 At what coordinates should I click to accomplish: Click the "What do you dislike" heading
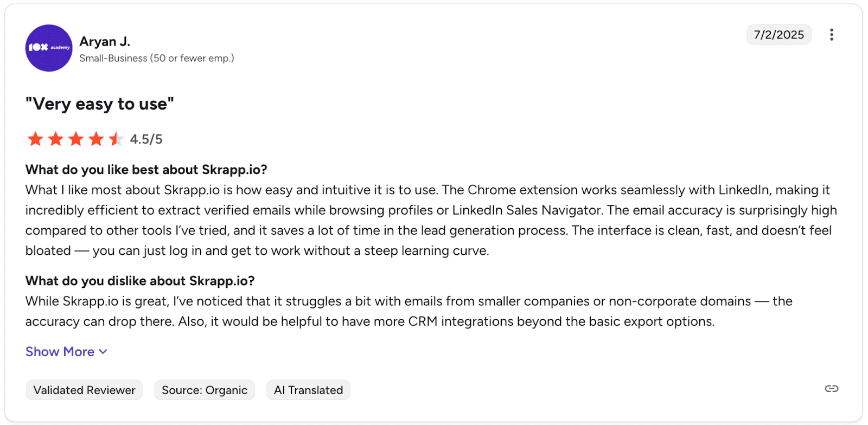140,281
